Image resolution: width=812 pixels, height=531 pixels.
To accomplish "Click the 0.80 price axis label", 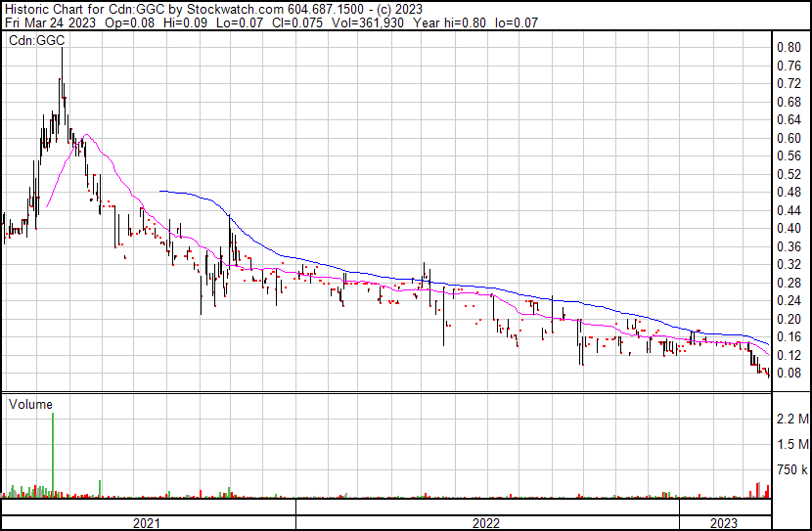I will [789, 47].
